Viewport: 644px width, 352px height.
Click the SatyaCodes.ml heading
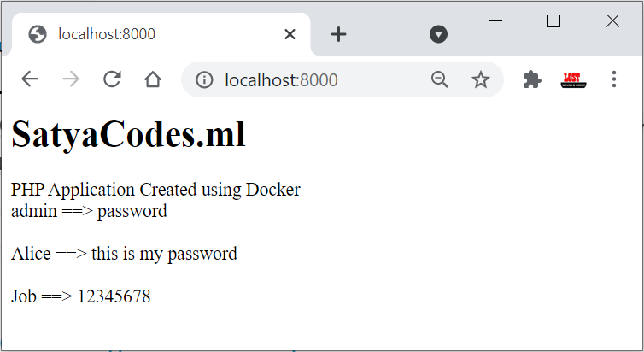(128, 135)
